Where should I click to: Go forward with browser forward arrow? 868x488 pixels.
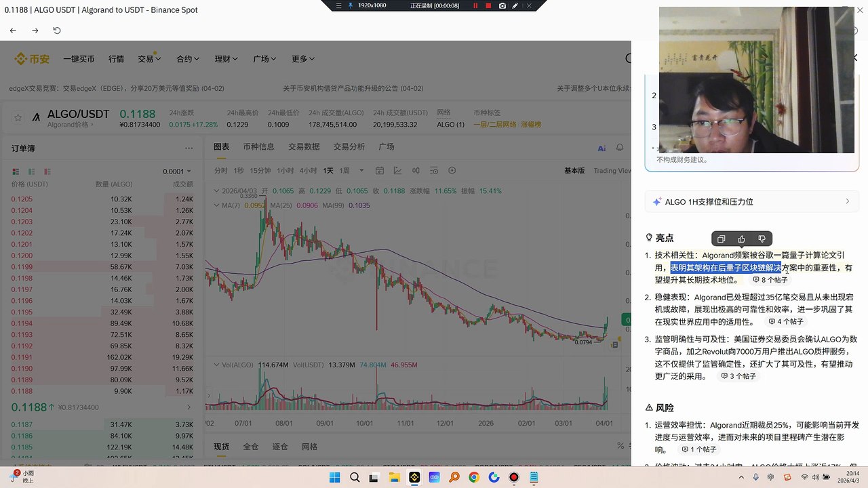click(35, 30)
